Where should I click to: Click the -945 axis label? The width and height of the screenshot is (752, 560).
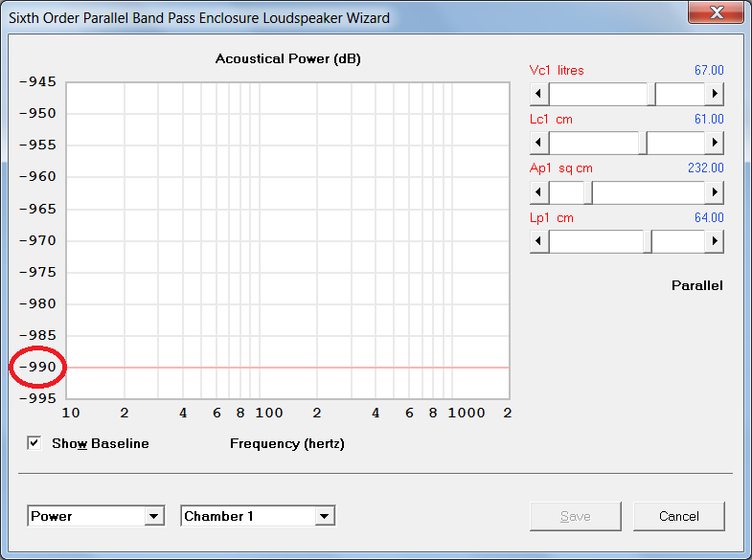pos(38,81)
